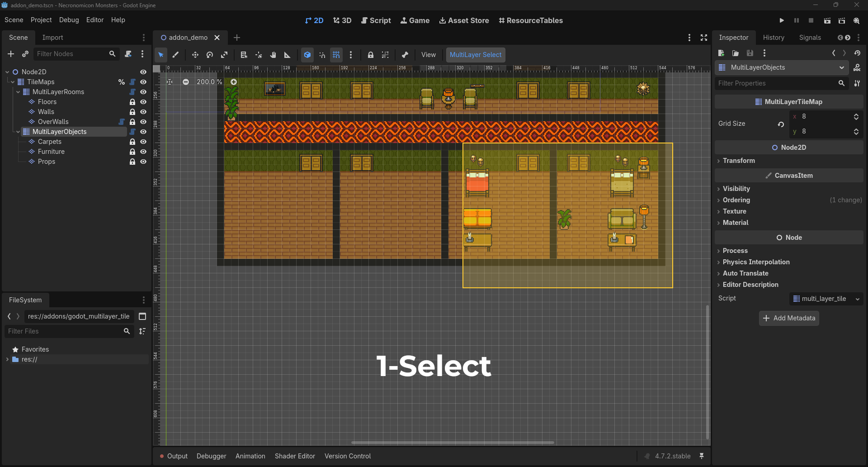Switch to the Signals tab
Viewport: 868px width, 467px height.
[x=810, y=38]
